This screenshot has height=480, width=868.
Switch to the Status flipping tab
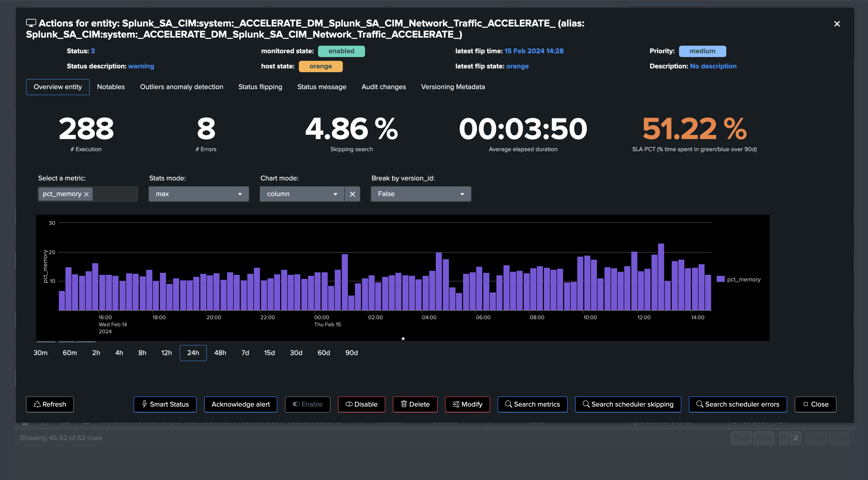(x=260, y=87)
